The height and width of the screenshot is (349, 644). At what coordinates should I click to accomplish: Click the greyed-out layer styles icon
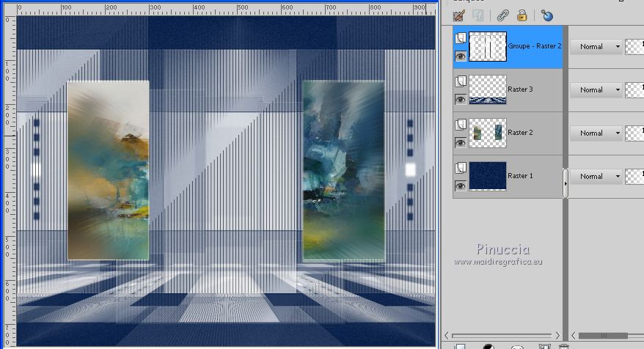(x=478, y=16)
